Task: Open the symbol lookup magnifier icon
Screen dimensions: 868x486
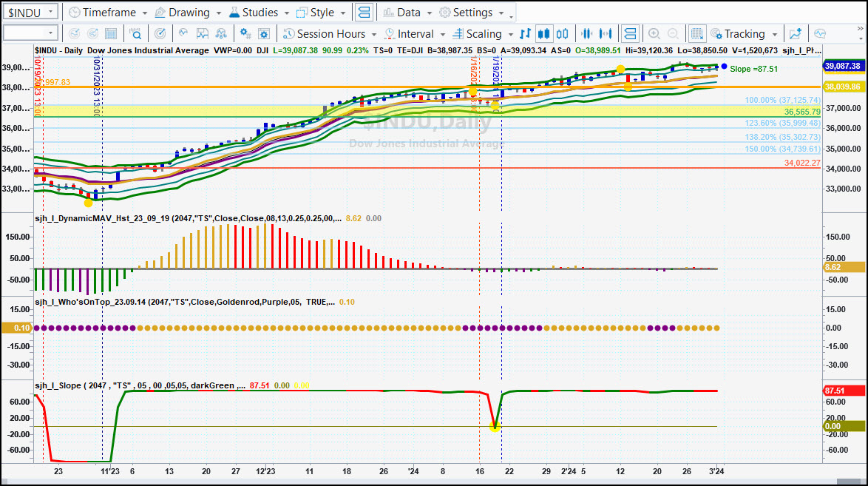Action: pyautogui.click(x=135, y=34)
